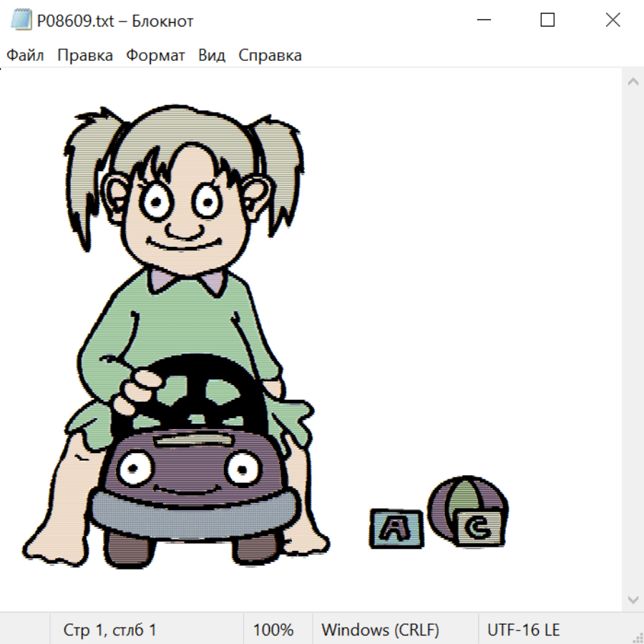
Task: Maximize the Блокнот window
Action: pos(547,21)
